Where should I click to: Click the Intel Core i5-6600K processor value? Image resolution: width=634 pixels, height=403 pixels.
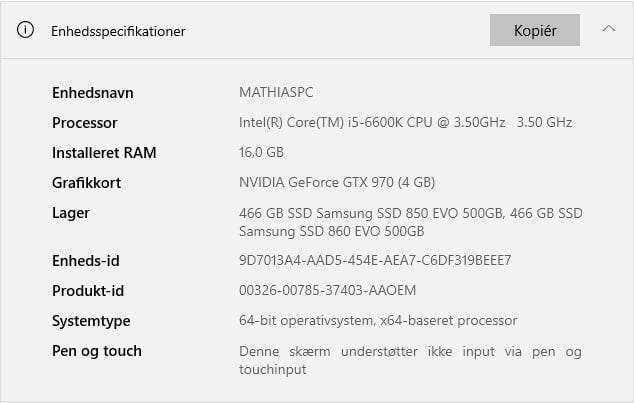(405, 123)
